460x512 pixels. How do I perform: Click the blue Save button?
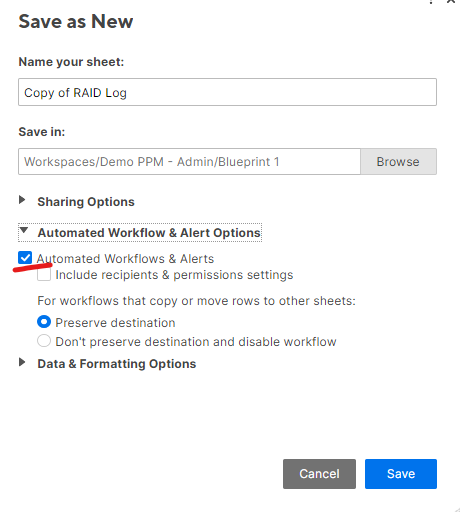(401, 474)
